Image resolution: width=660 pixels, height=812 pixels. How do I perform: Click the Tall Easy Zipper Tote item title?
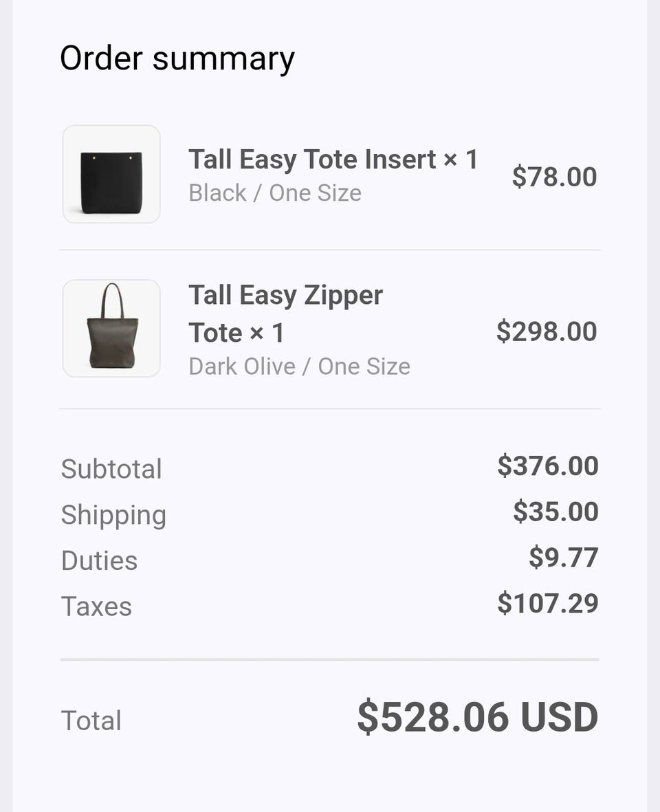click(285, 314)
